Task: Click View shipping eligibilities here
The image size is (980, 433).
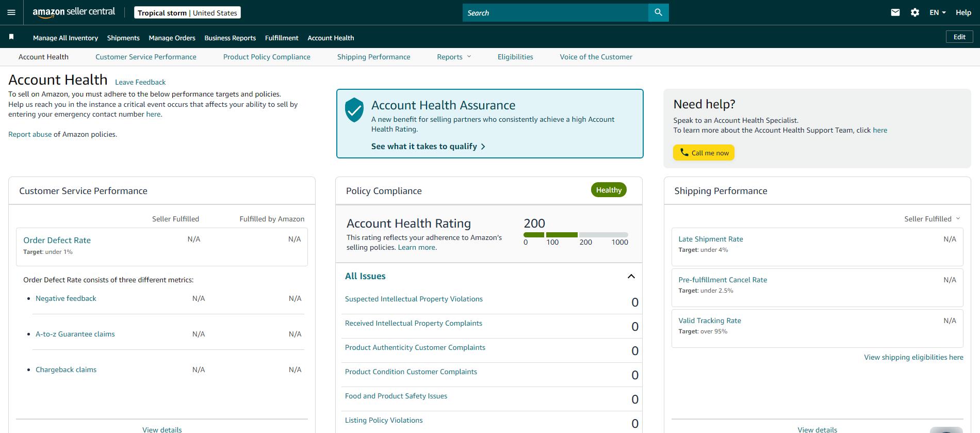Action: 913,357
